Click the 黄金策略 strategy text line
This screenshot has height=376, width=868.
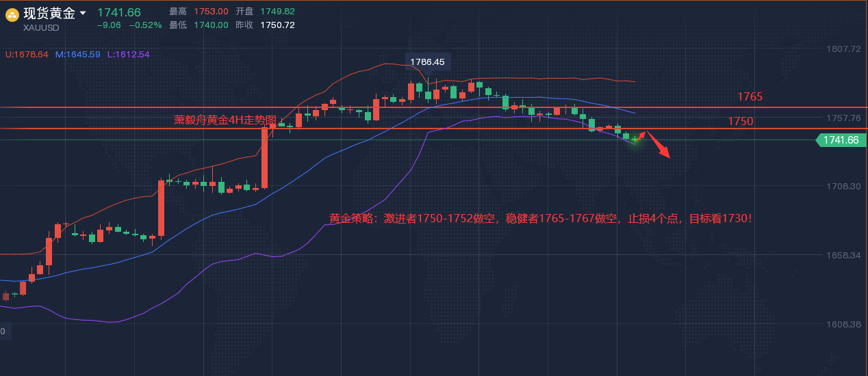click(x=541, y=219)
